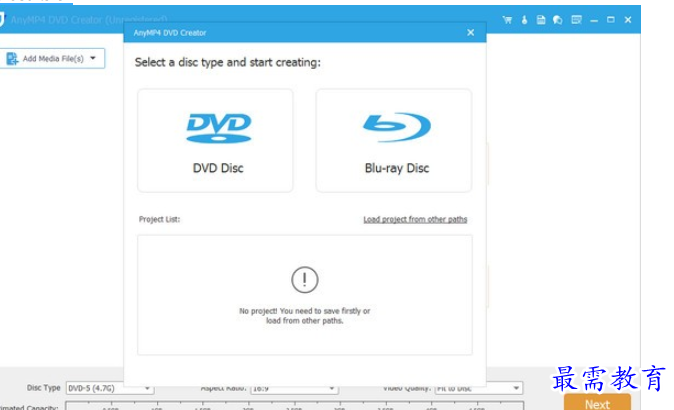This screenshot has height=410, width=674.
Task: Open the Disc Type DVD-5 dropdown
Action: click(x=110, y=388)
